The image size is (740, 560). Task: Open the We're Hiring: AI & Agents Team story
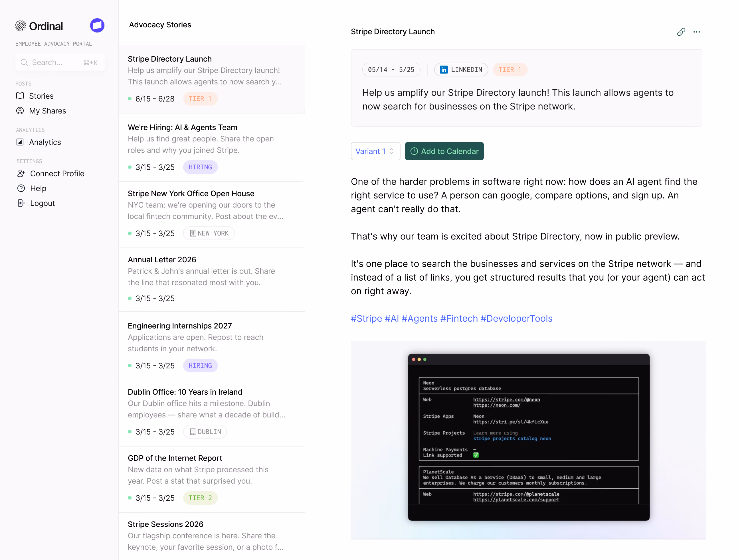211,147
